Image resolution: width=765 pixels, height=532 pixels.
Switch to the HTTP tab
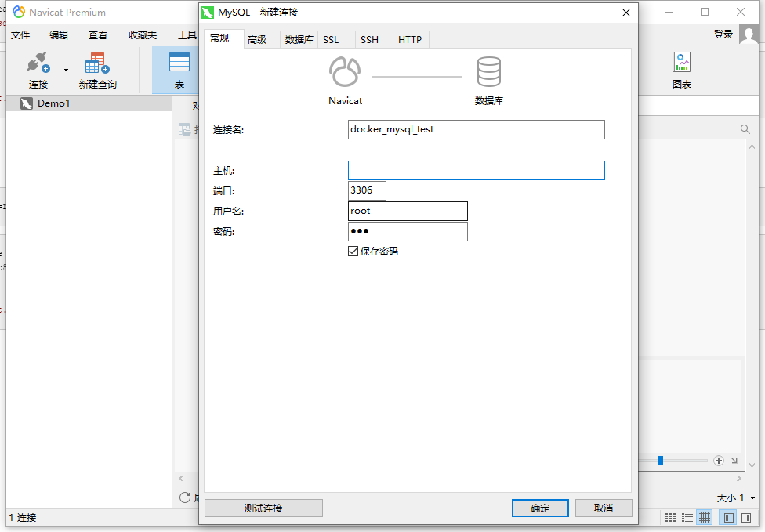(410, 39)
